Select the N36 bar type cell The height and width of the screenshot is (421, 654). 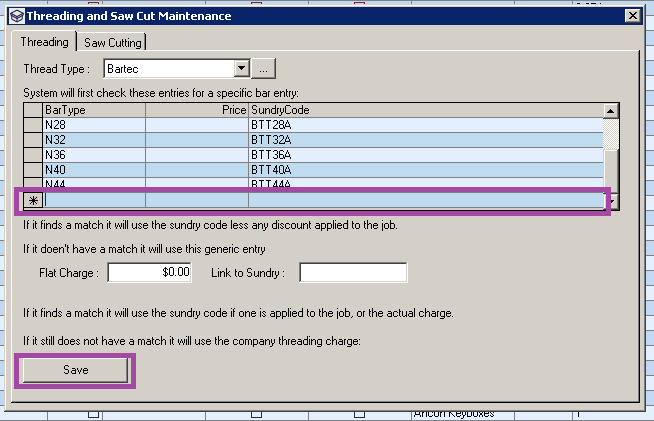point(94,155)
